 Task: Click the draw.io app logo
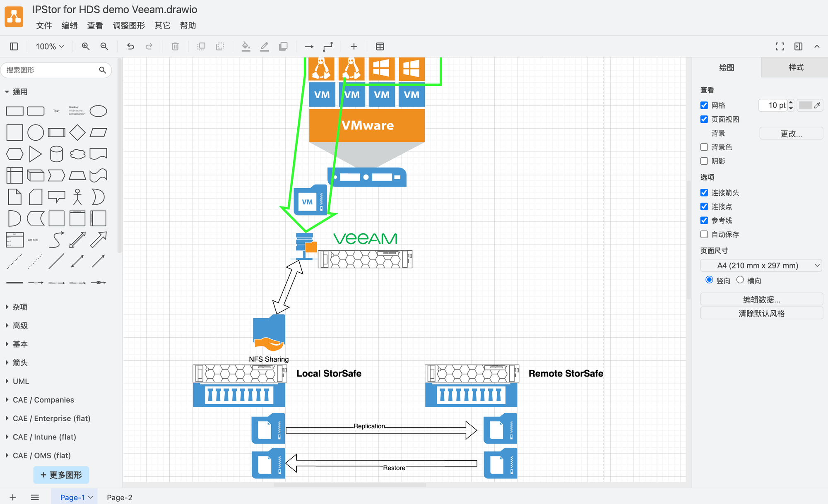[14, 17]
